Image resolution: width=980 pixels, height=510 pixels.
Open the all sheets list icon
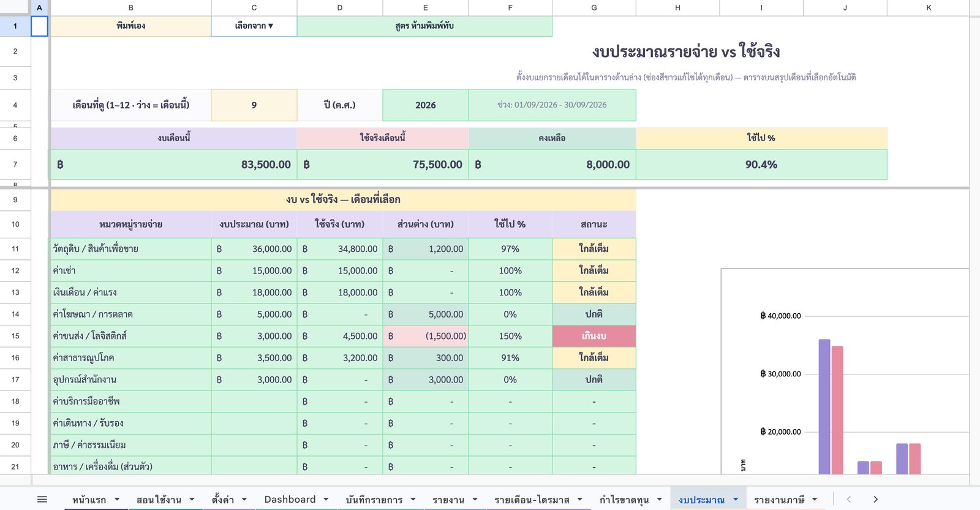click(42, 500)
